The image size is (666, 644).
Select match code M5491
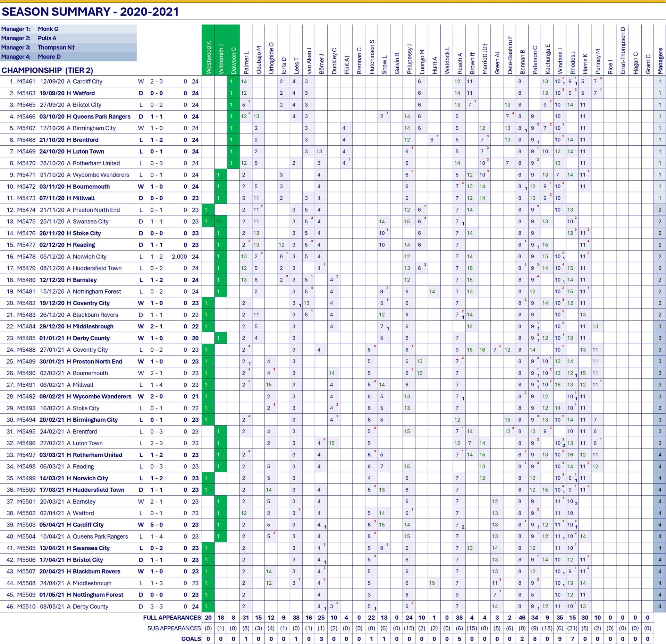pos(26,385)
